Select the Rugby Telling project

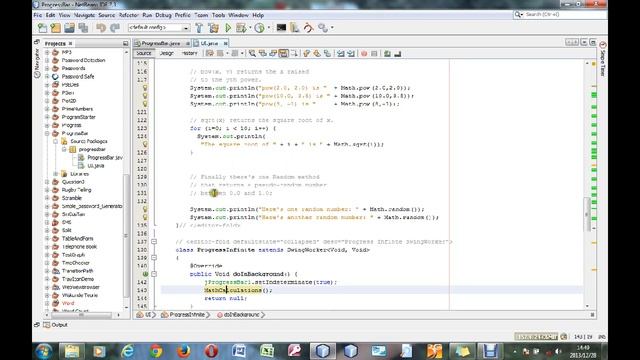[76, 190]
